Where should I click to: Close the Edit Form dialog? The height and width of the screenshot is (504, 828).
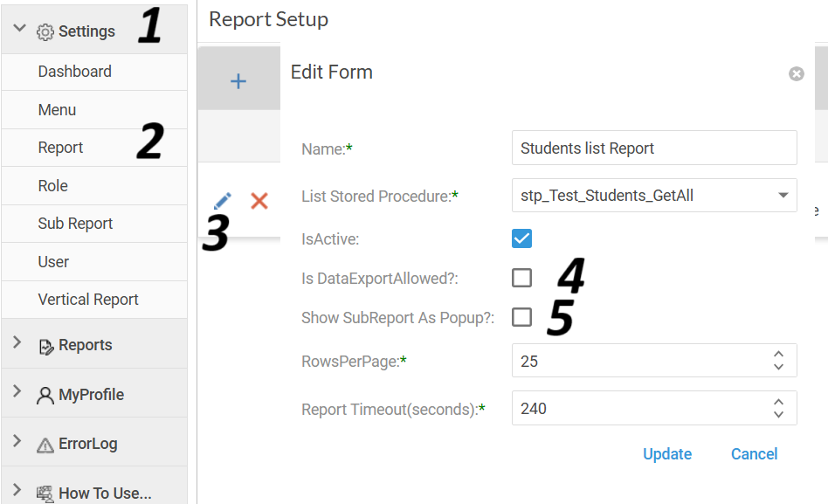[x=797, y=74]
